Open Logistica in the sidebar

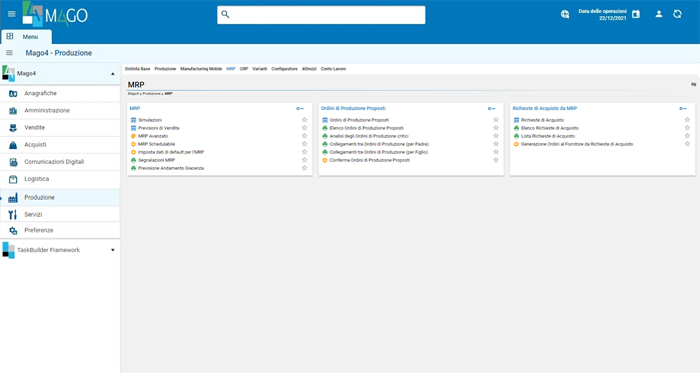click(60, 179)
